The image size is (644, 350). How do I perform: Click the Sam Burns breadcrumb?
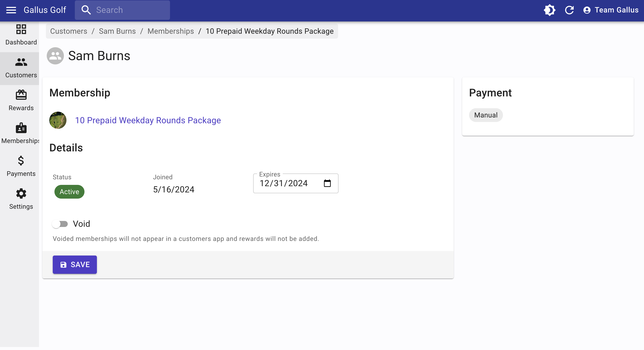[117, 31]
